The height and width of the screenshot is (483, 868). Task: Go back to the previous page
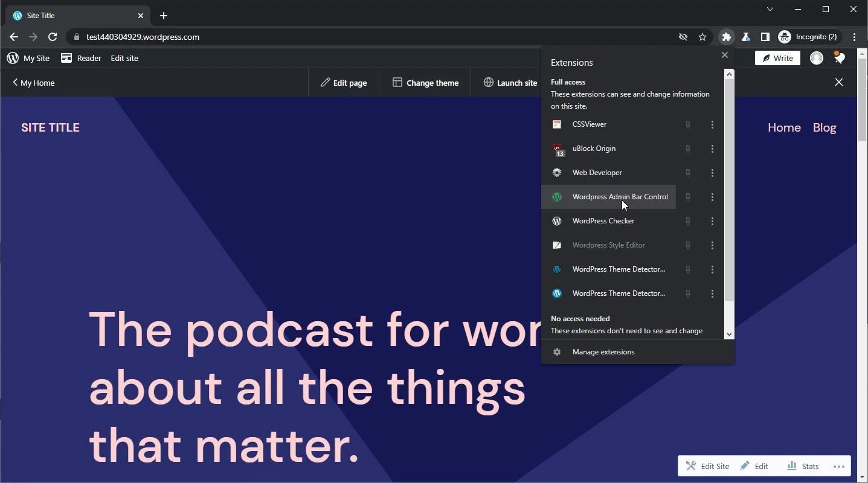pos(14,37)
